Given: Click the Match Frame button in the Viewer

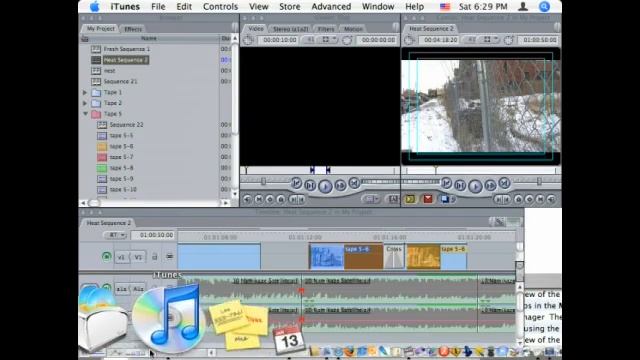Looking at the screenshot, I should pyautogui.click(x=247, y=199).
